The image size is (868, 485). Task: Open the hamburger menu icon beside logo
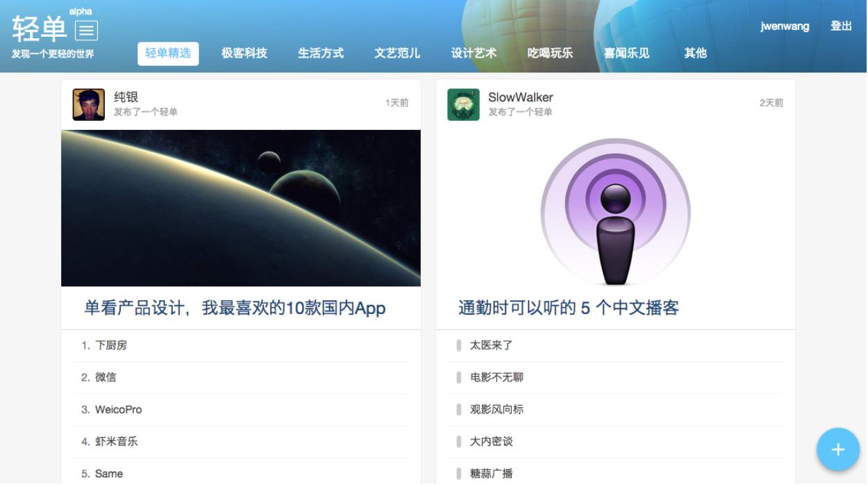tap(86, 31)
